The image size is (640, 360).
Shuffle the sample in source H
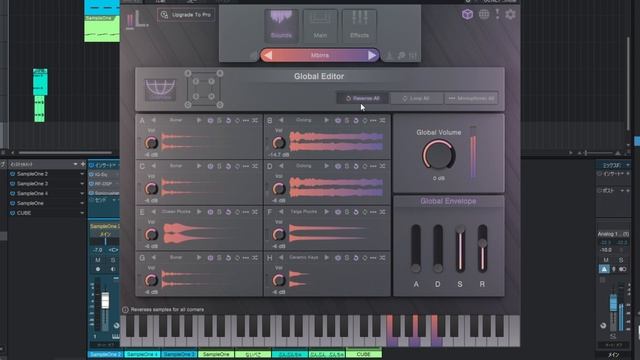tap(382, 258)
